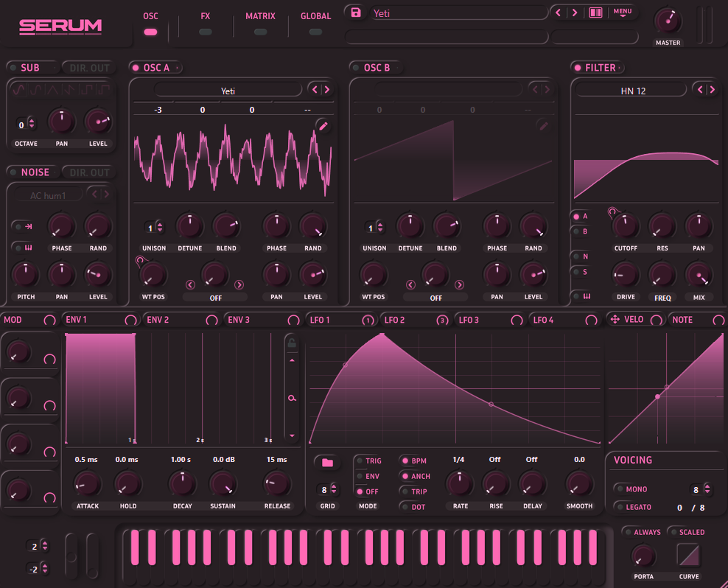This screenshot has height=588, width=728.
Task: Click the filter CUTOFF knob
Action: [625, 225]
